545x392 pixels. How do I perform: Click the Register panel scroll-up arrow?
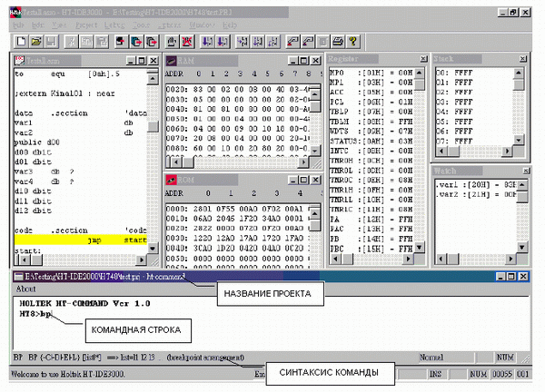tap(420, 73)
